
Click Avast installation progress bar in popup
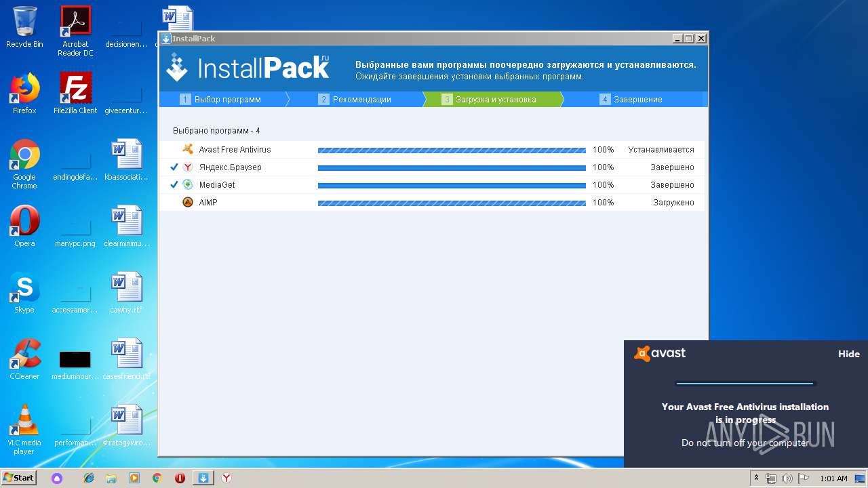click(745, 384)
